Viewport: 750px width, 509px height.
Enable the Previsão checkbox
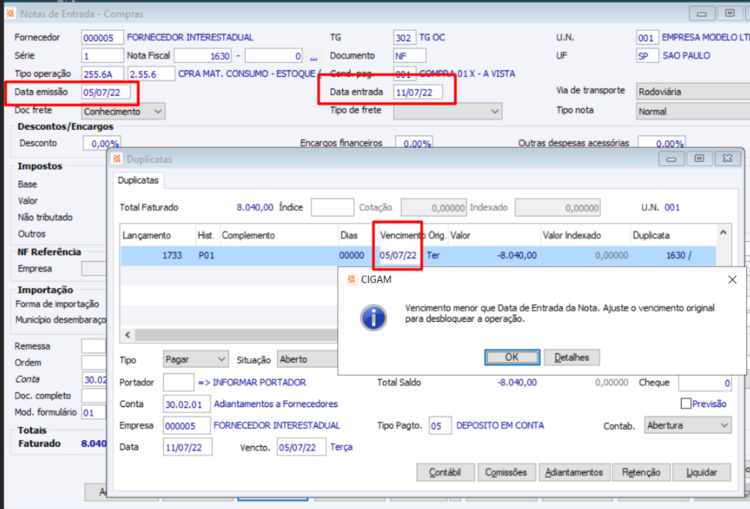pyautogui.click(x=686, y=404)
